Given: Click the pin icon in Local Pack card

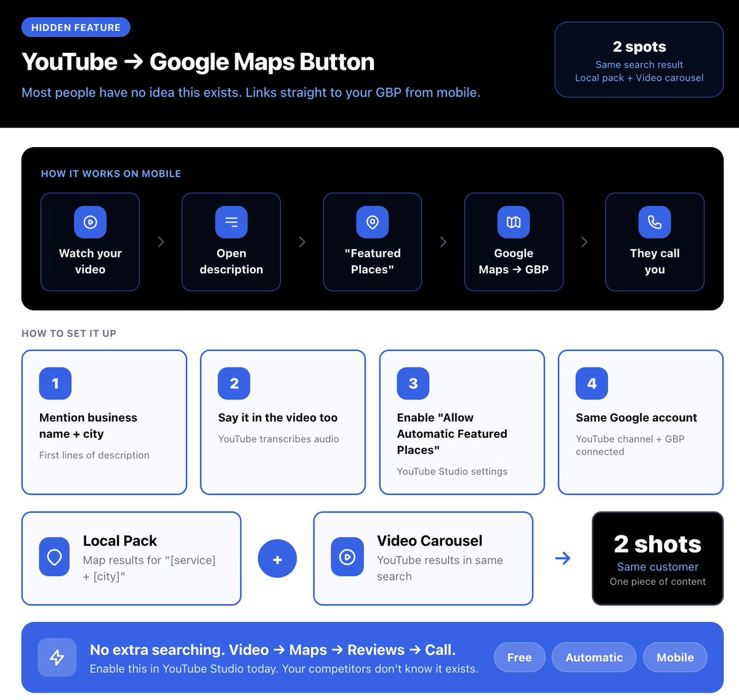Looking at the screenshot, I should tap(55, 557).
